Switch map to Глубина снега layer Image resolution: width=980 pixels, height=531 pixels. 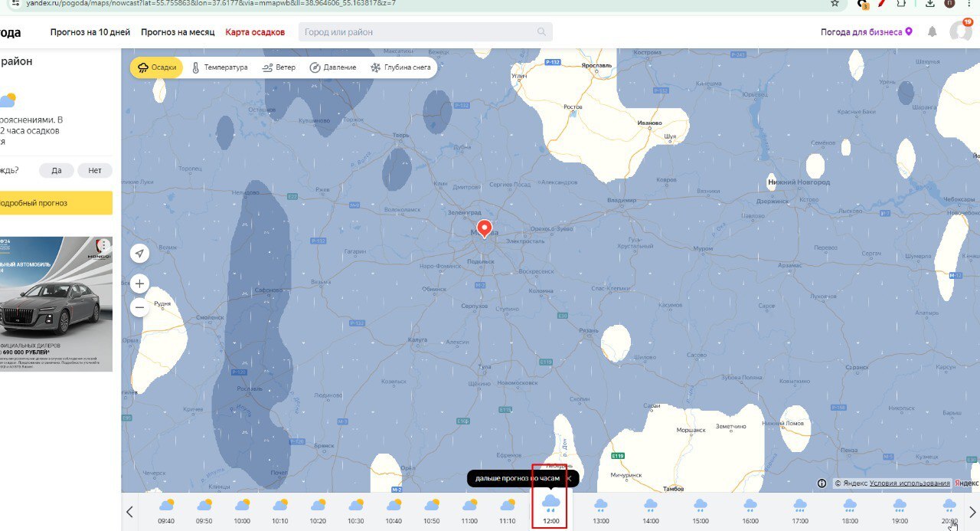(401, 67)
